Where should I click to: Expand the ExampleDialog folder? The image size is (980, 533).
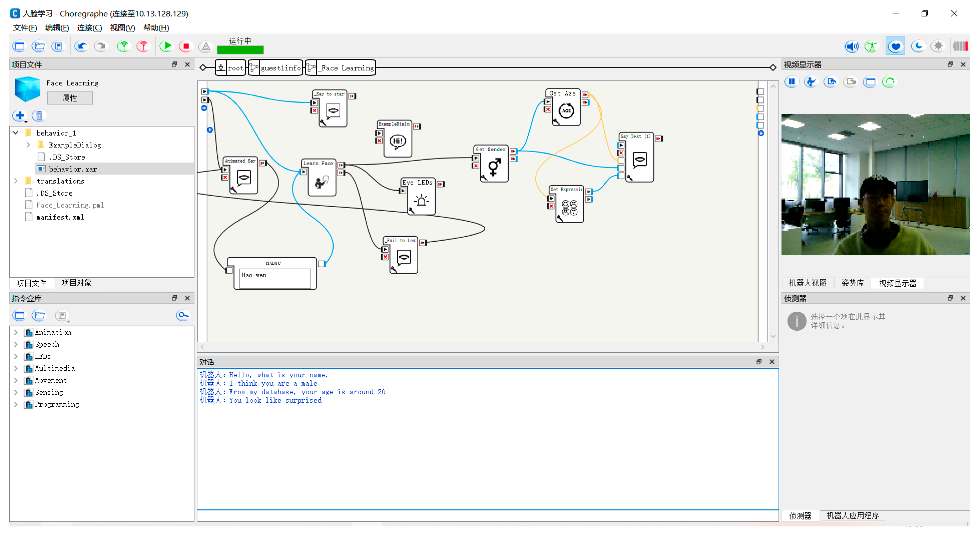click(x=28, y=145)
